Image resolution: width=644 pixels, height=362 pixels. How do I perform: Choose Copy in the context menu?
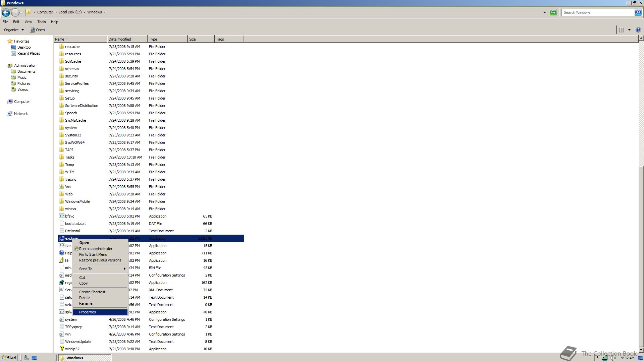click(100, 283)
